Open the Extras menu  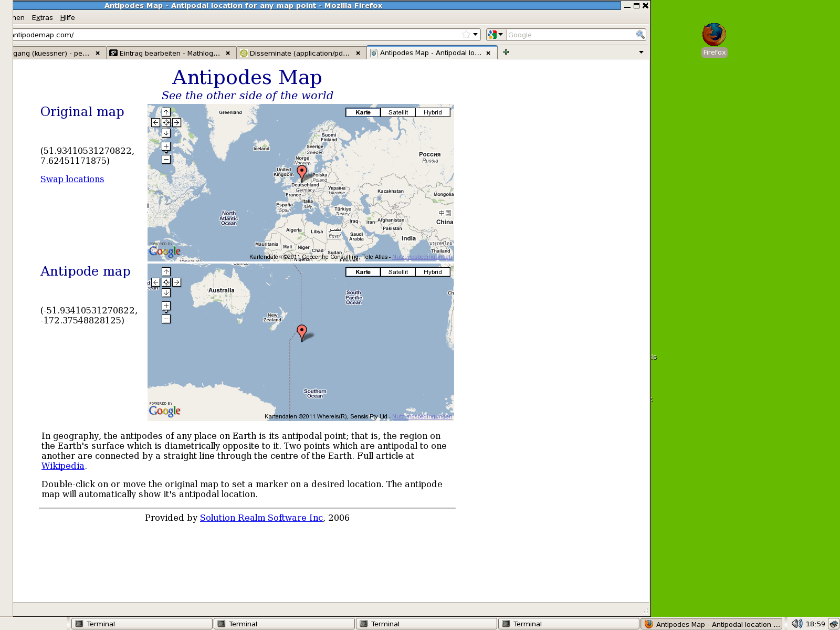(x=42, y=18)
